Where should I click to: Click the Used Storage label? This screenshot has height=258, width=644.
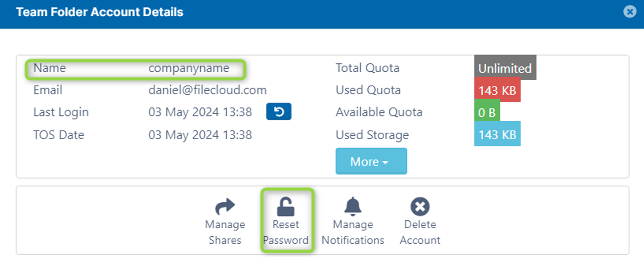coord(372,135)
